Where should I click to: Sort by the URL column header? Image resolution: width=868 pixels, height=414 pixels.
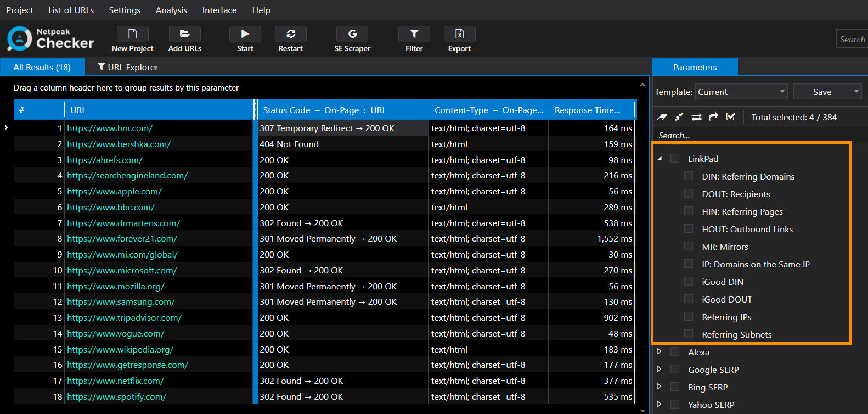pyautogui.click(x=159, y=110)
